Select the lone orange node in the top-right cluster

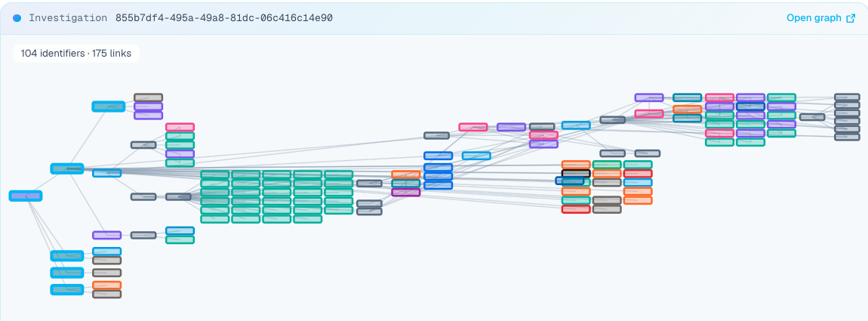point(687,110)
